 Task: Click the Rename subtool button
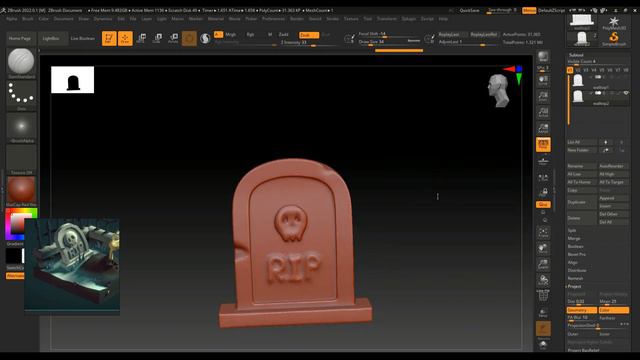[x=582, y=166]
